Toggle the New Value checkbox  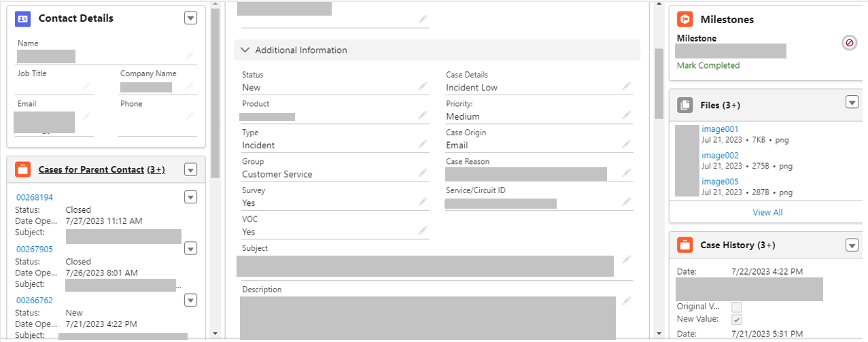[737, 319]
